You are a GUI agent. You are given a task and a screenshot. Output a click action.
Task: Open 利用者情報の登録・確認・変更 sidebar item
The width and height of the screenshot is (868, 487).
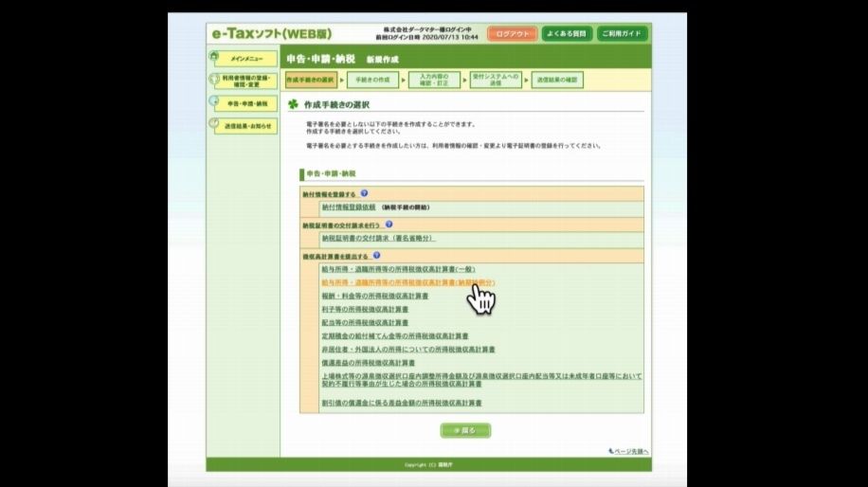245,81
